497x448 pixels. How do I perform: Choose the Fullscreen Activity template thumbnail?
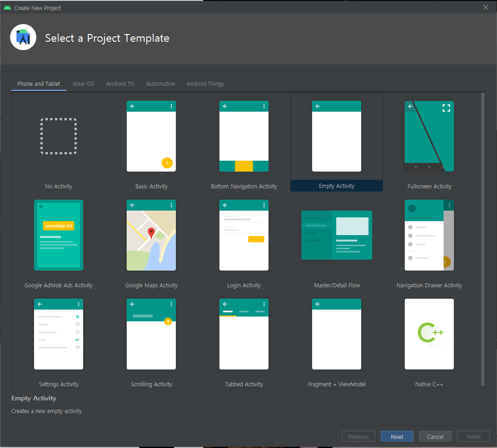pos(429,136)
